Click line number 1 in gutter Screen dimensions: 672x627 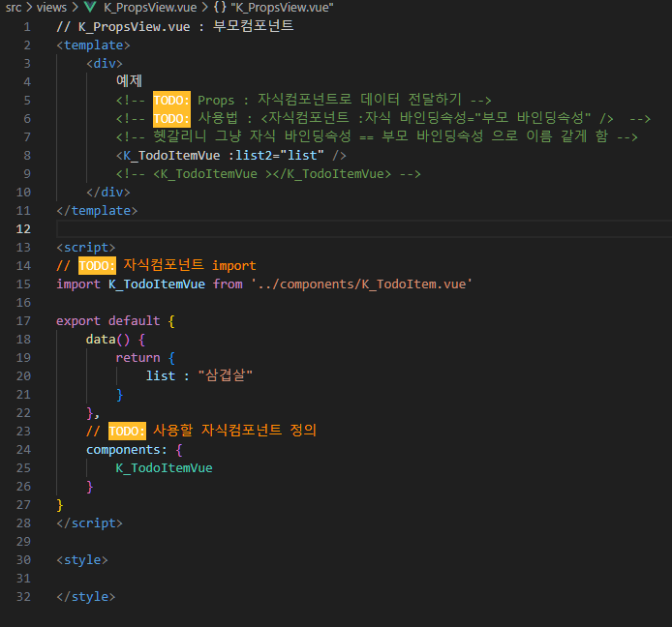pyautogui.click(x=27, y=27)
